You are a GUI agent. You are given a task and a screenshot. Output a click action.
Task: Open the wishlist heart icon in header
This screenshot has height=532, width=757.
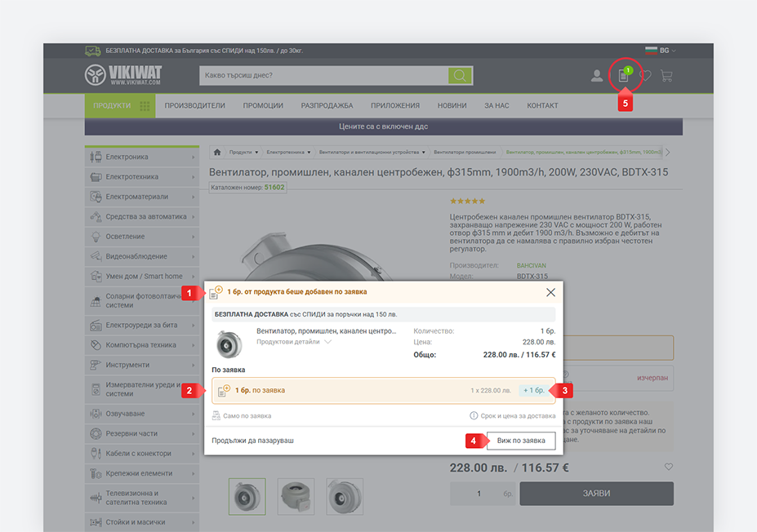(x=646, y=76)
